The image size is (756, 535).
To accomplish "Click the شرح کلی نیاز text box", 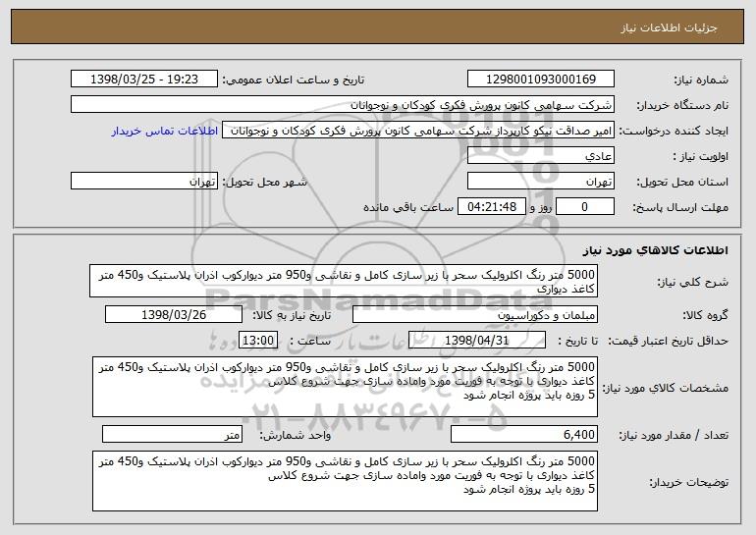I will (x=344, y=281).
